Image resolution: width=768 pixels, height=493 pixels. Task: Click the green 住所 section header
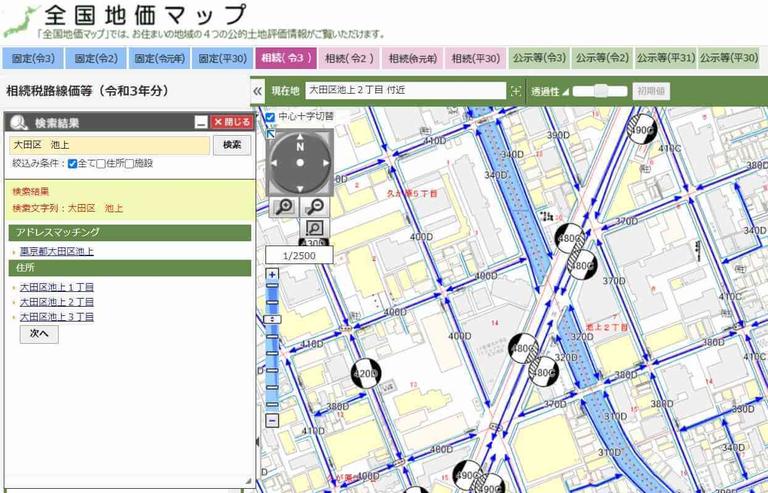[x=130, y=268]
